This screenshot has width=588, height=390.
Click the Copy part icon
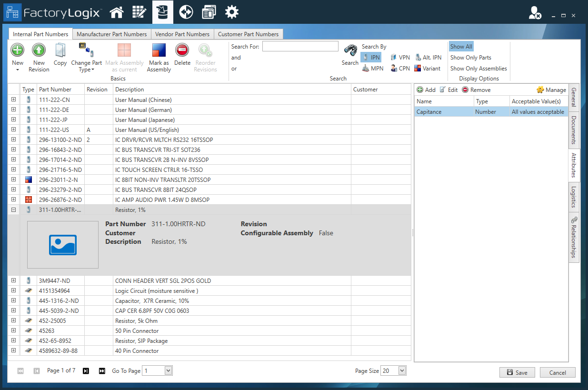(60, 50)
